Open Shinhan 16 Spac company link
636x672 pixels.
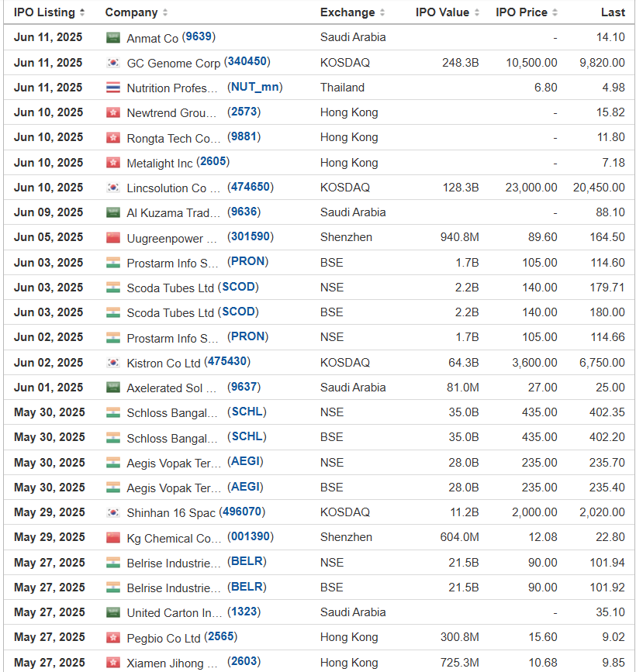pos(171,513)
